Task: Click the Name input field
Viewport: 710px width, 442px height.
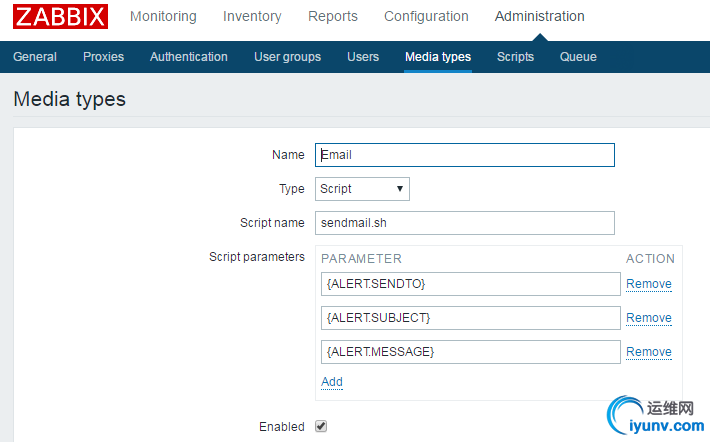Action: tap(464, 155)
